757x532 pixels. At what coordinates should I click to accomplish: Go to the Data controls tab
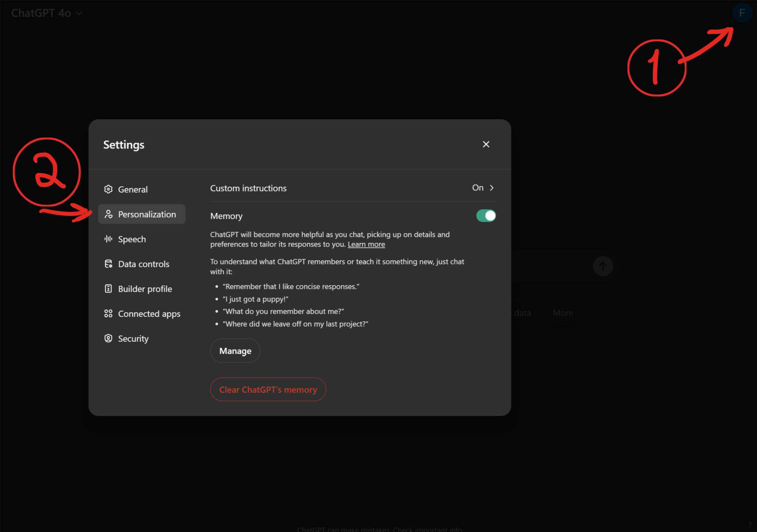(x=142, y=264)
